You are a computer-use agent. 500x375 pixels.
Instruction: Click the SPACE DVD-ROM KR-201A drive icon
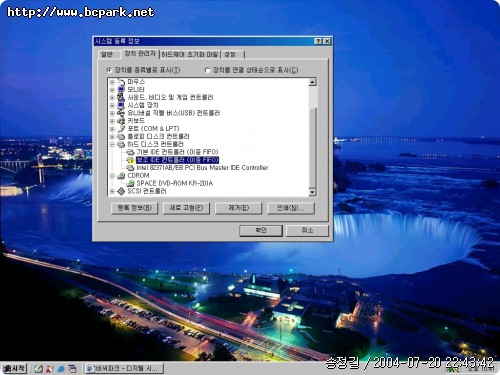[130, 183]
